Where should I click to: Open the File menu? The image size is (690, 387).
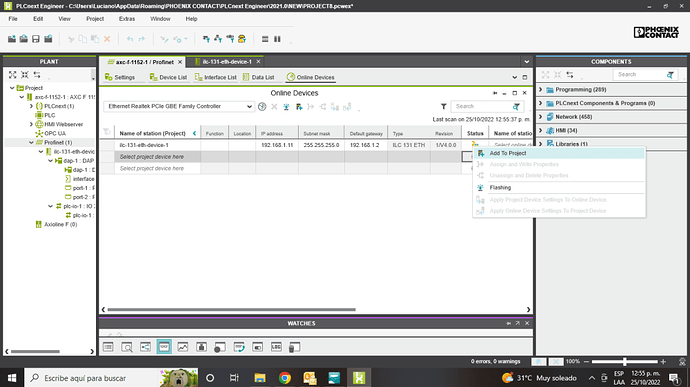pos(13,19)
